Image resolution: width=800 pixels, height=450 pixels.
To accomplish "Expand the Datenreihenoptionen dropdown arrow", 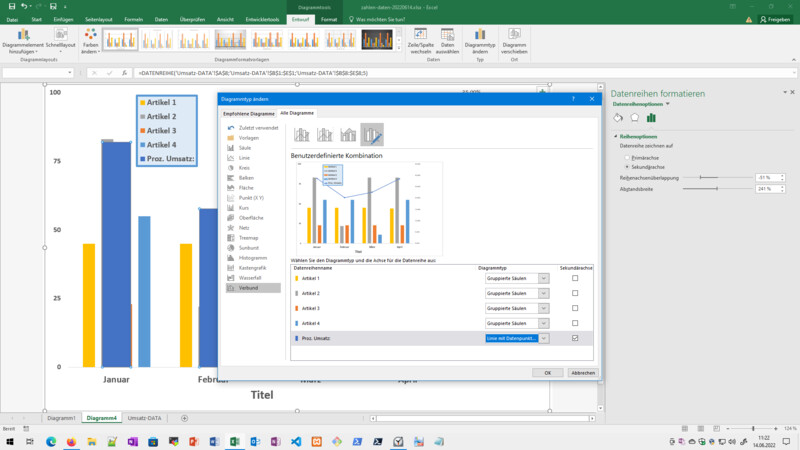I will (667, 104).
